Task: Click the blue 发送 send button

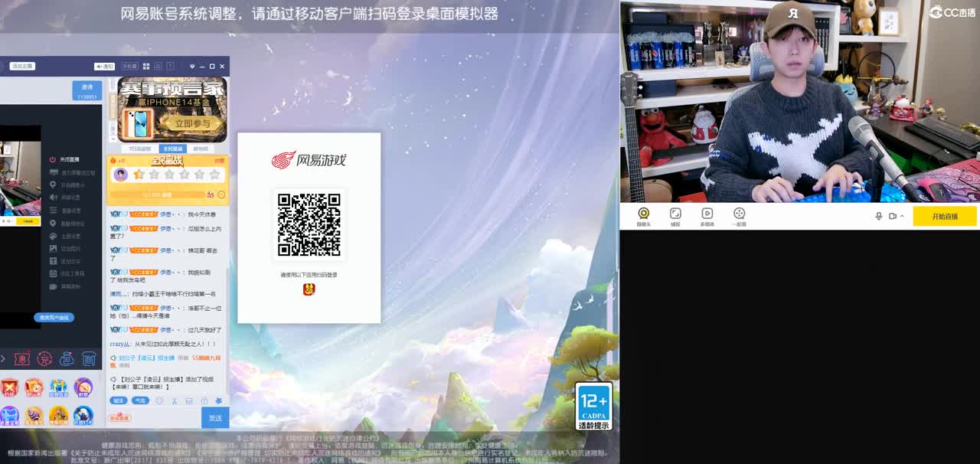Action: point(215,418)
